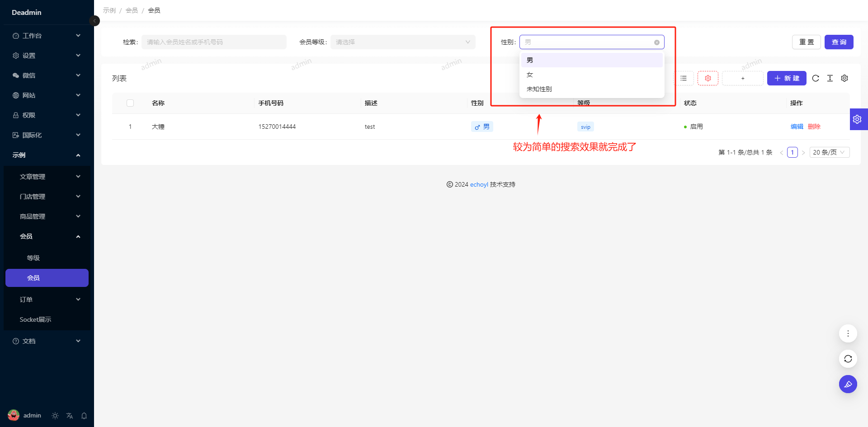
Task: Open Socket展示 in sidebar
Action: [35, 319]
